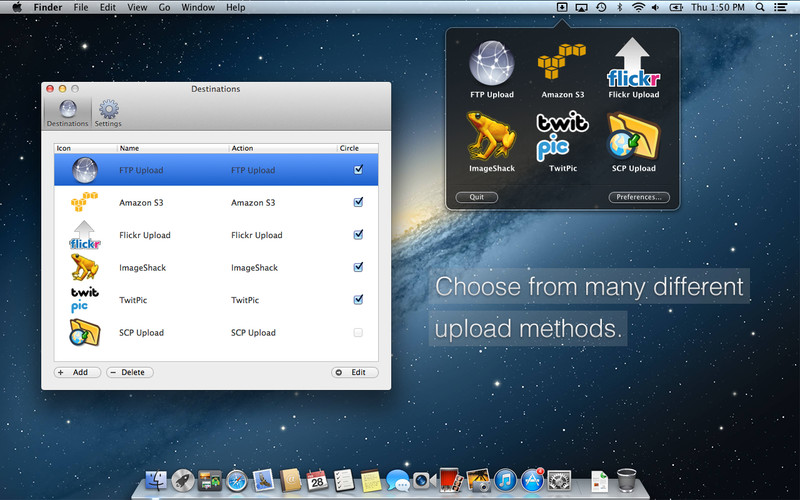Click the Circle column header
The image size is (800, 500).
pos(358,148)
